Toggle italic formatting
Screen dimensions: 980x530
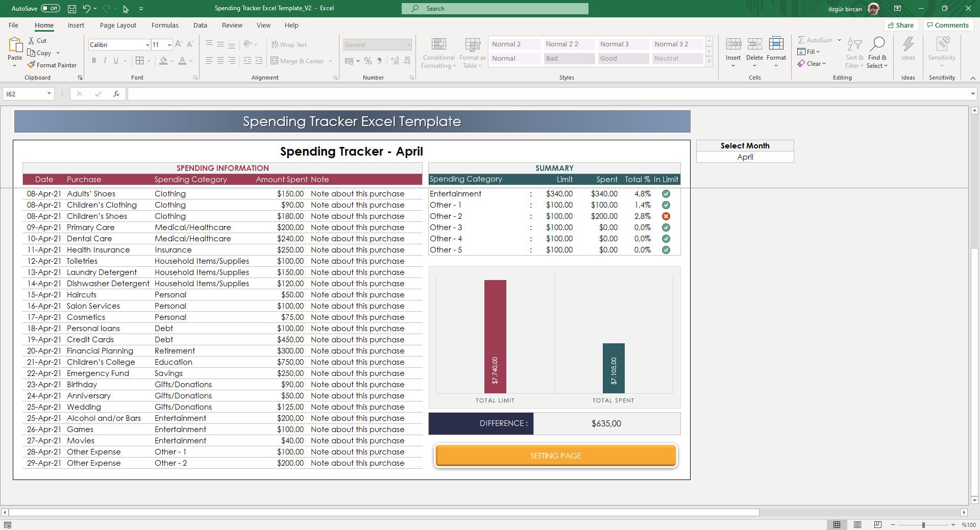coord(105,61)
